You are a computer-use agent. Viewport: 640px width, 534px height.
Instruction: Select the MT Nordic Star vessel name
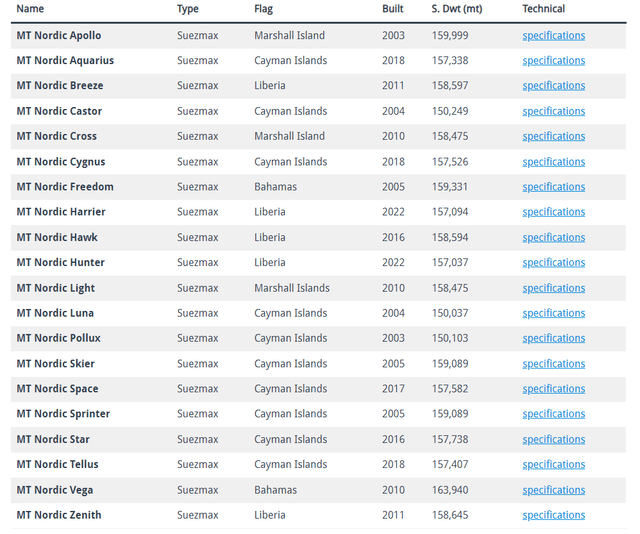pyautogui.click(x=53, y=440)
